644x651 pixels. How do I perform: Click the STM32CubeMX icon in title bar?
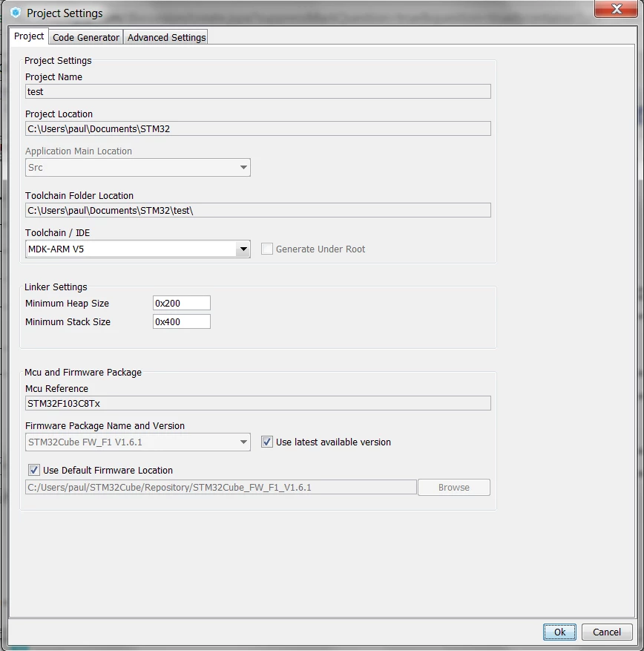click(16, 13)
